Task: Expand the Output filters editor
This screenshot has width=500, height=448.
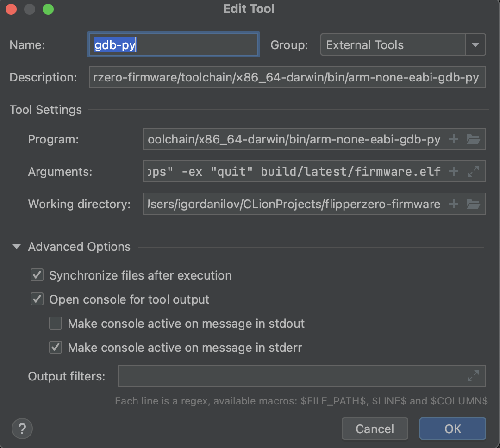Action: (473, 376)
